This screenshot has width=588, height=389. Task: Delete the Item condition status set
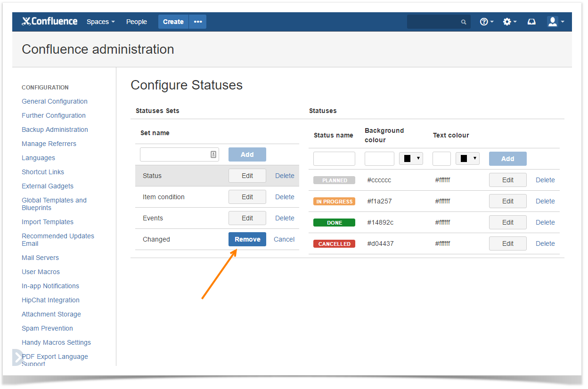coord(285,197)
